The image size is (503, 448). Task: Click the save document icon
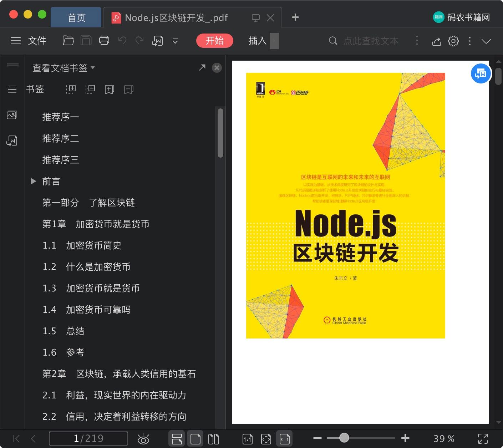86,41
